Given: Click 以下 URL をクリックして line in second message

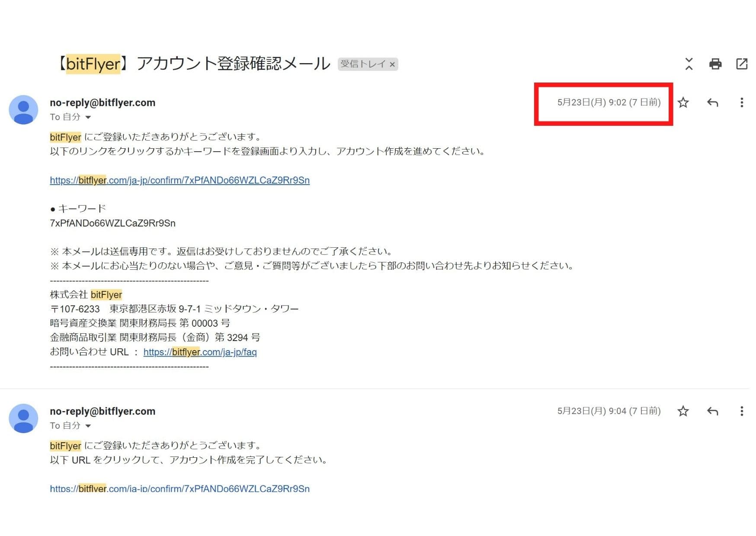Looking at the screenshot, I should pos(189,460).
